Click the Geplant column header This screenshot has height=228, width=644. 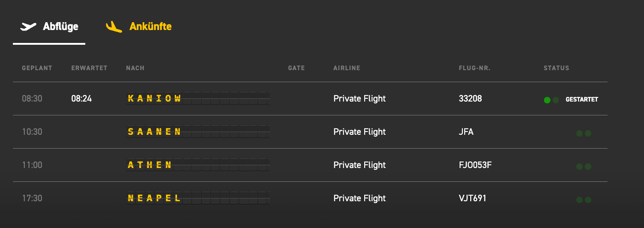37,68
